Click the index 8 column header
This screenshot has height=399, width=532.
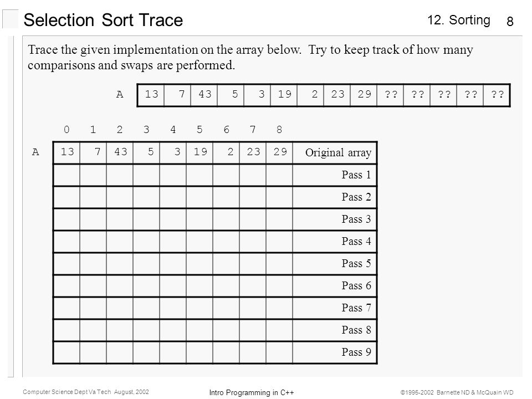point(279,130)
